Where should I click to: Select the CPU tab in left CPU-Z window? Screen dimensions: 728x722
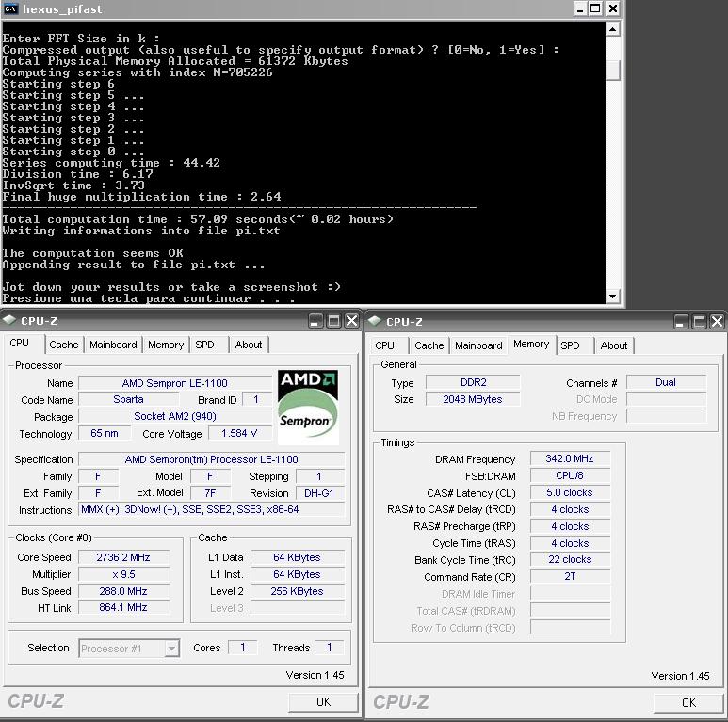[x=20, y=343]
